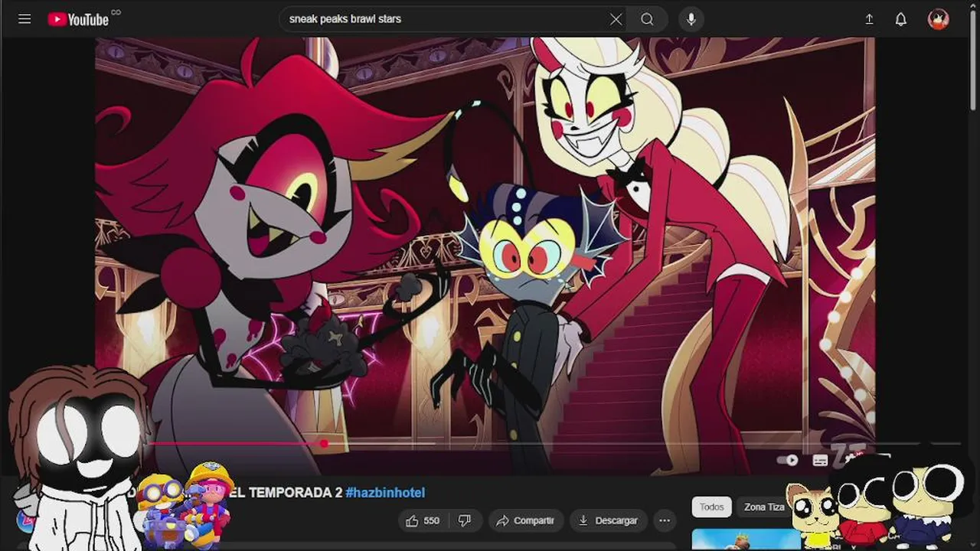Select the Zona Tiza filter chip
The height and width of the screenshot is (551, 980).
pos(763,507)
